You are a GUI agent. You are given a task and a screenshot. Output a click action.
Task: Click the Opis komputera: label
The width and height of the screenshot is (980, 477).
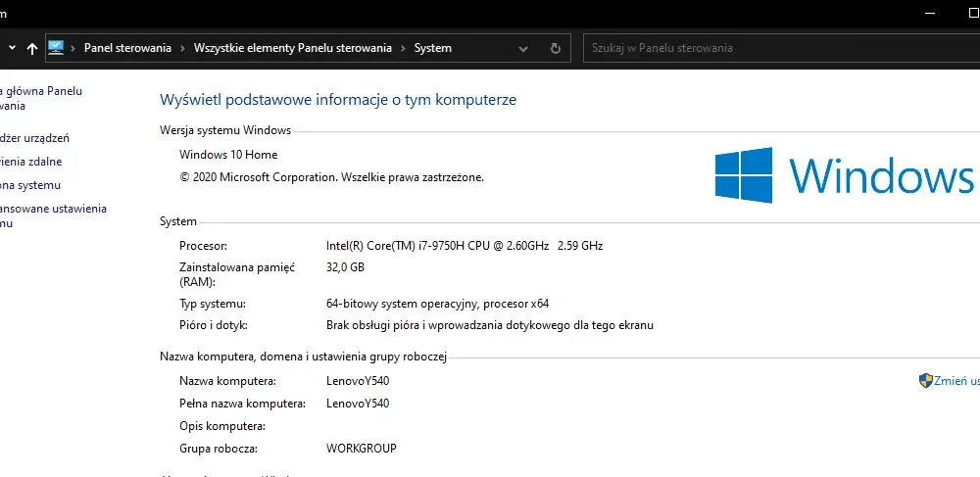click(x=222, y=426)
